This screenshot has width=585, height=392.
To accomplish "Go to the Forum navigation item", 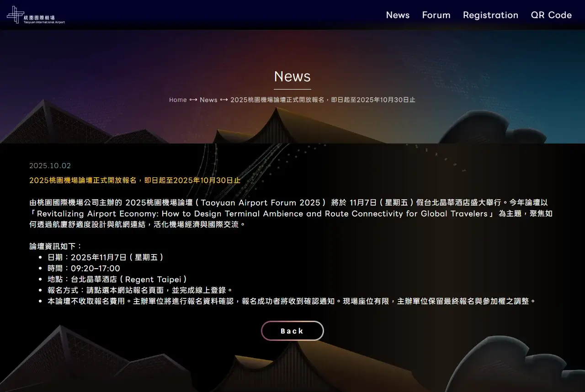I will click(x=436, y=15).
